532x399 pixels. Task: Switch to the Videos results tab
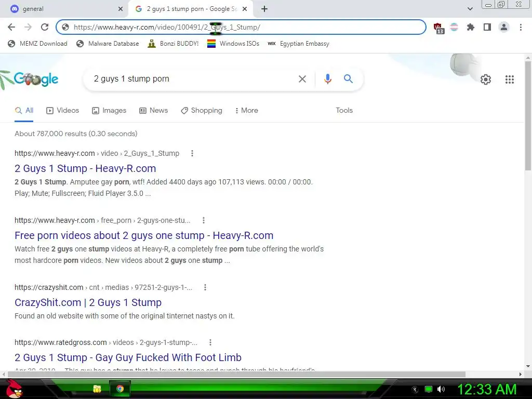63,110
